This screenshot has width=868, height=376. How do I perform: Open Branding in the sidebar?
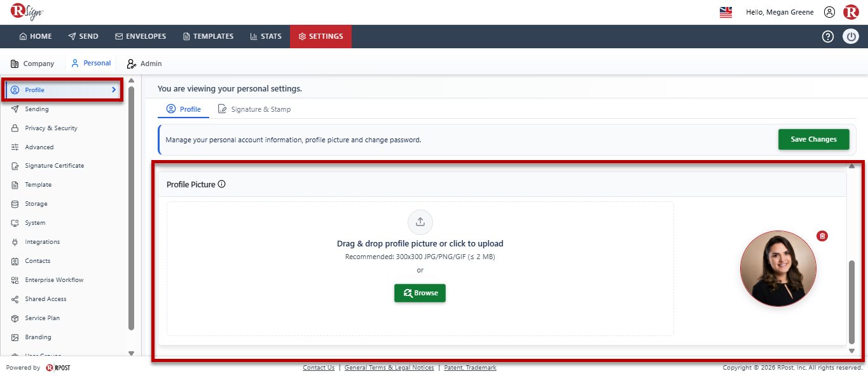[x=38, y=337]
